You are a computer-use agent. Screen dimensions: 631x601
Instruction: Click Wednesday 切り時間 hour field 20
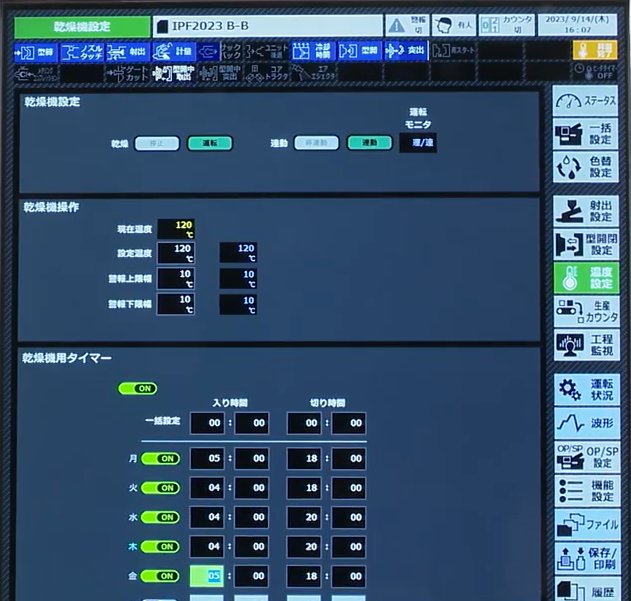tap(304, 517)
